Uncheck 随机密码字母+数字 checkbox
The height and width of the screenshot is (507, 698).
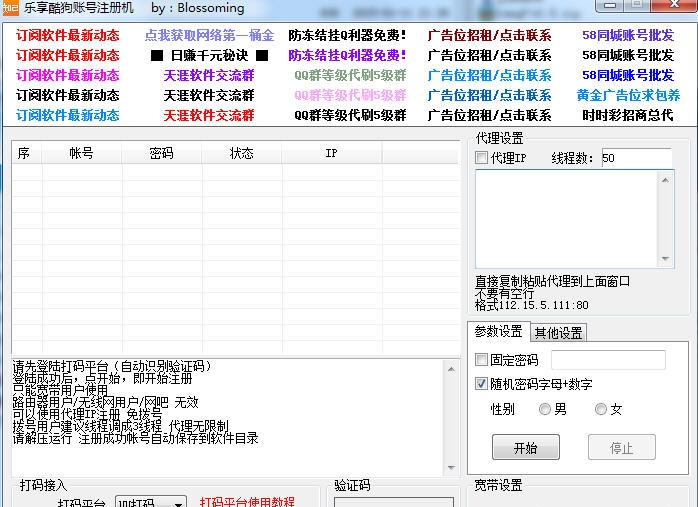[481, 384]
